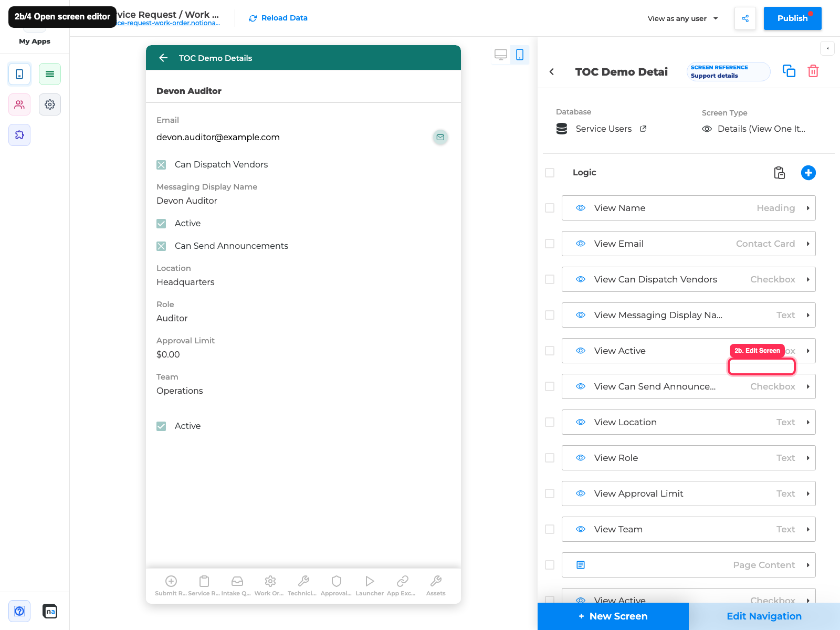
Task: Check the box beside View Name row
Action: [550, 208]
